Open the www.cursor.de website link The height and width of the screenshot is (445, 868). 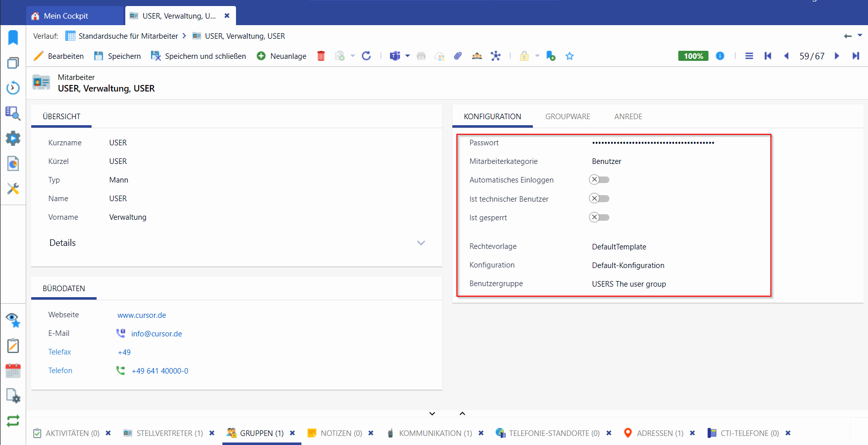142,315
